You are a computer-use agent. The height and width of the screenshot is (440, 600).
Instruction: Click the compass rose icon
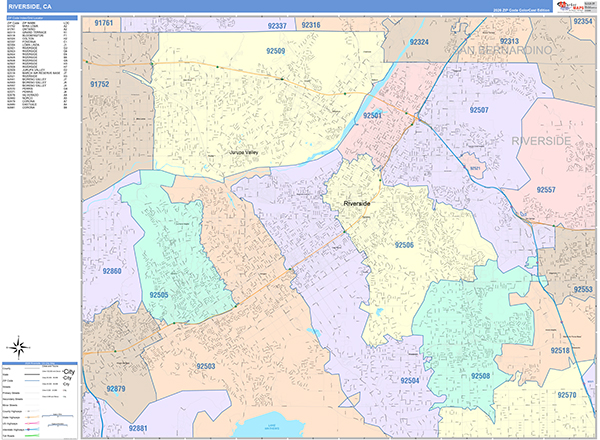[18, 347]
